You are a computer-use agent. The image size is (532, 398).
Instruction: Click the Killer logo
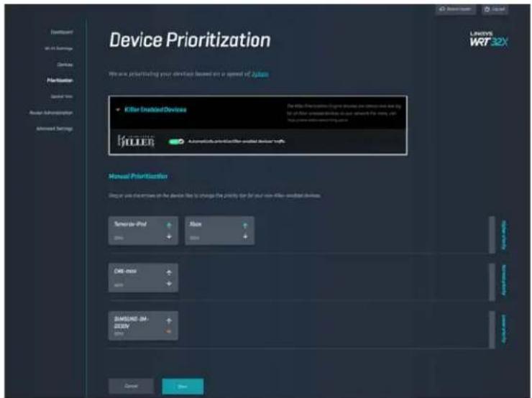[136, 141]
